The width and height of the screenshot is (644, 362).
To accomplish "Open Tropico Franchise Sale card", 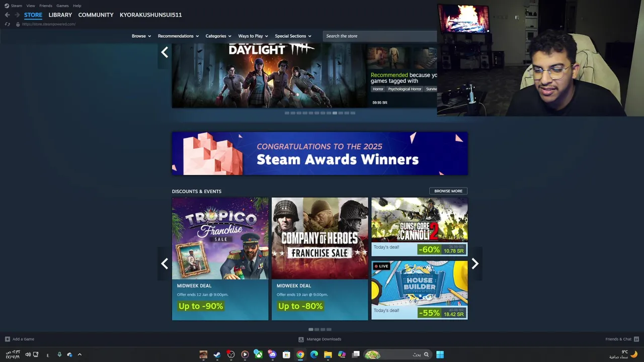I will point(220,259).
